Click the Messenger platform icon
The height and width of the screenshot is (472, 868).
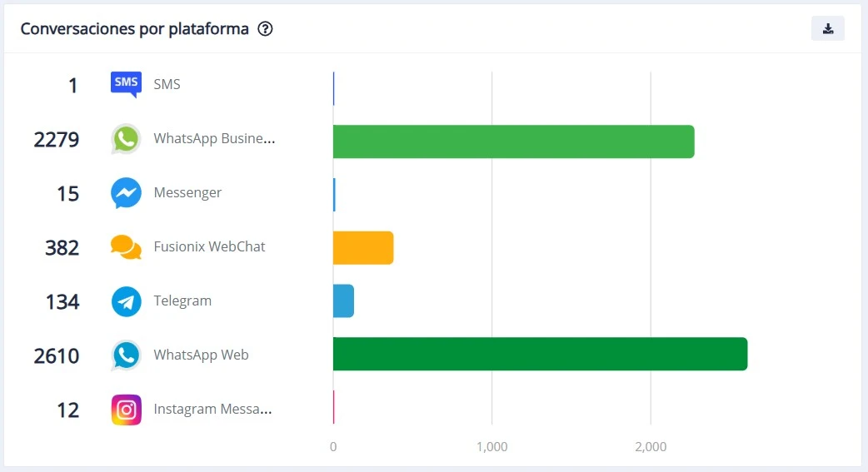(127, 193)
